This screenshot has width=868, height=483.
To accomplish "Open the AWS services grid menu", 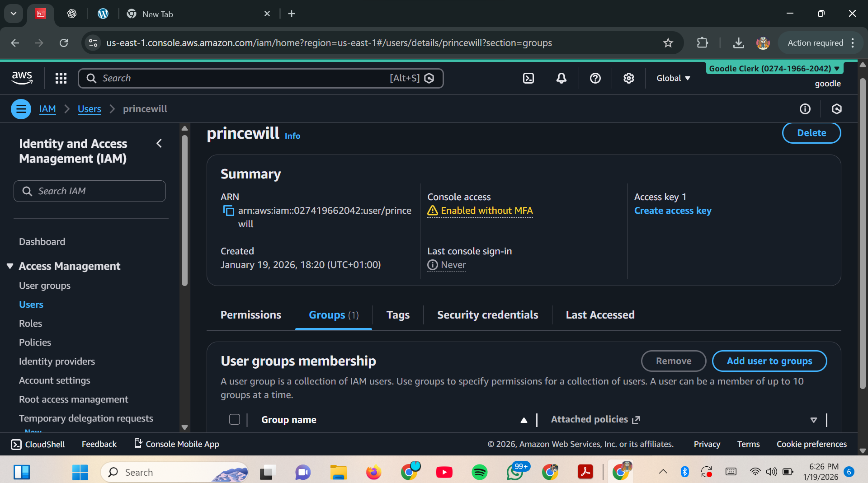I will [61, 78].
